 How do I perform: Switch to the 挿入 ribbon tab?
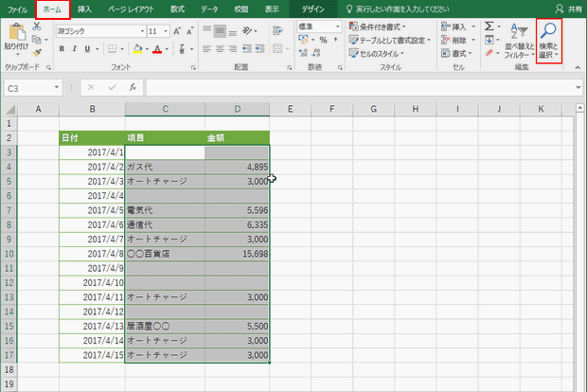coord(84,9)
